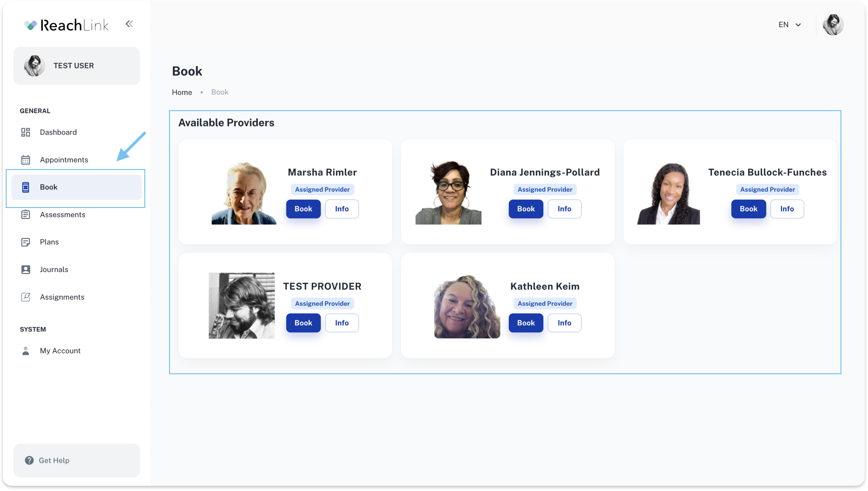Collapse the sidebar with double chevron
This screenshot has width=868, height=491.
129,24
